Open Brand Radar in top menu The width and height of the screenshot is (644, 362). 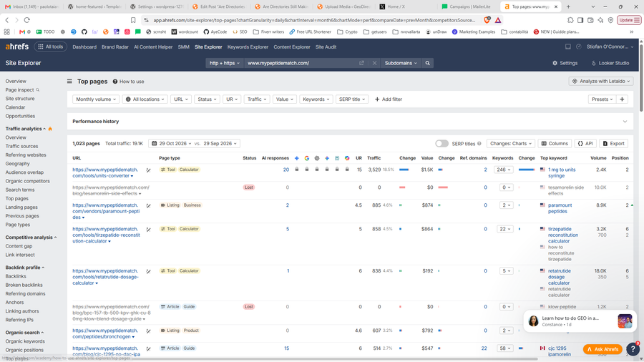pos(115,47)
